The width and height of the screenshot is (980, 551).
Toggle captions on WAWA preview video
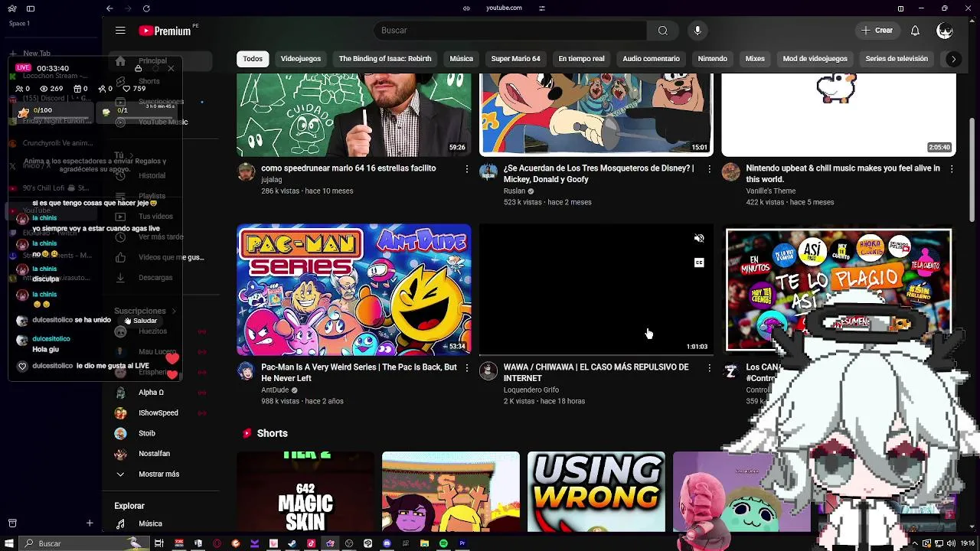coord(699,262)
